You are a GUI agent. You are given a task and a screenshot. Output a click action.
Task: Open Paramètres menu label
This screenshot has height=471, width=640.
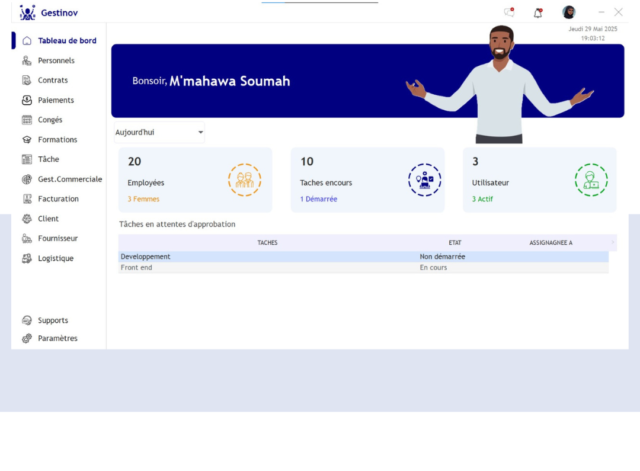58,338
